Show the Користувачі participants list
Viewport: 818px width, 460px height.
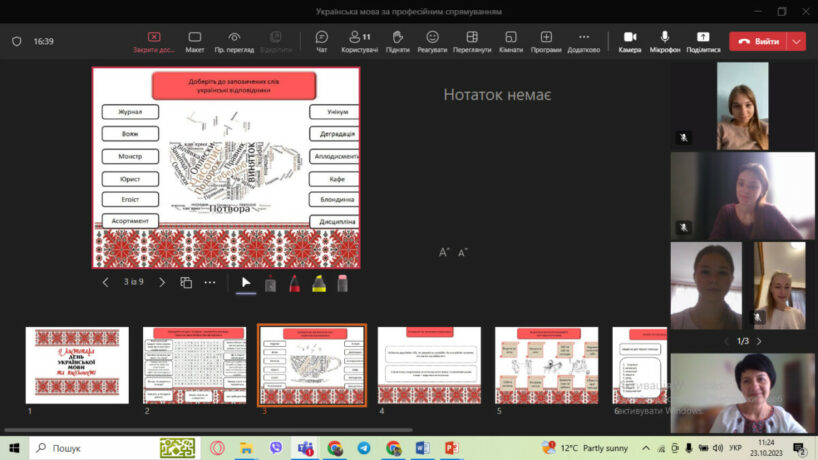359,41
